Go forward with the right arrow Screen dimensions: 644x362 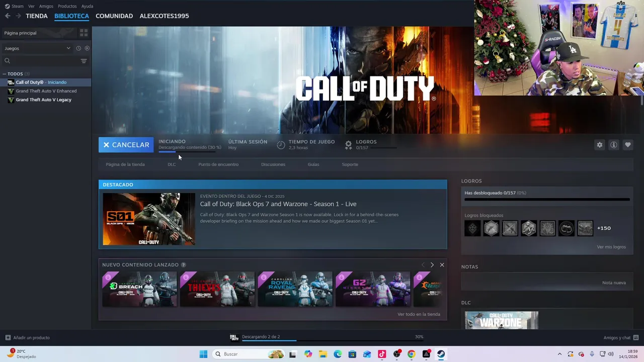[x=18, y=16]
